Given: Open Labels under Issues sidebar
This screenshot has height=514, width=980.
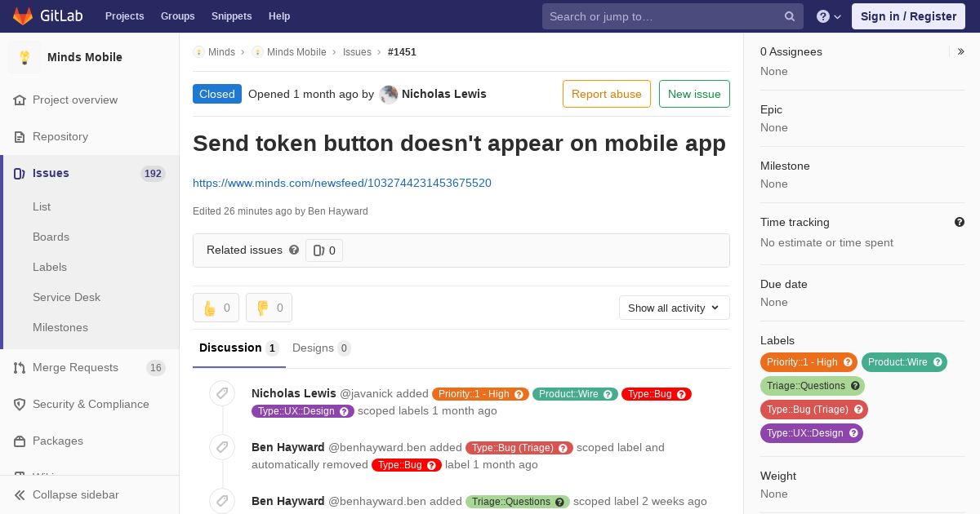Looking at the screenshot, I should (x=50, y=267).
